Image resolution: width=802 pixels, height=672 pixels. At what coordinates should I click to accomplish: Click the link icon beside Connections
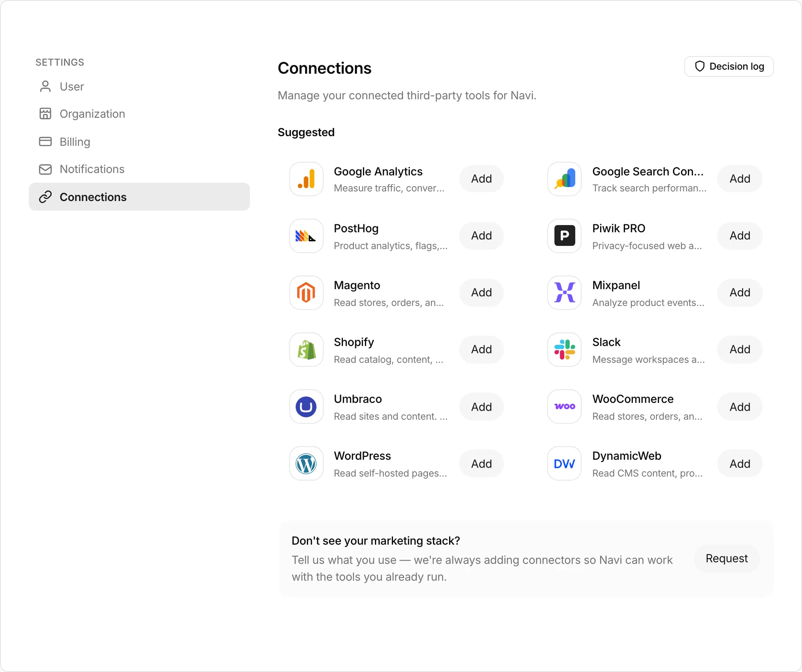point(45,197)
